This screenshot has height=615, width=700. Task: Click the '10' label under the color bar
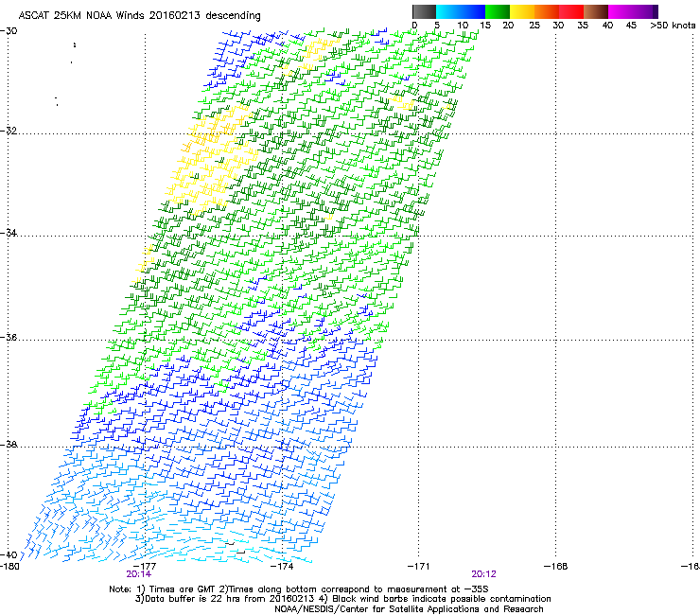[463, 26]
